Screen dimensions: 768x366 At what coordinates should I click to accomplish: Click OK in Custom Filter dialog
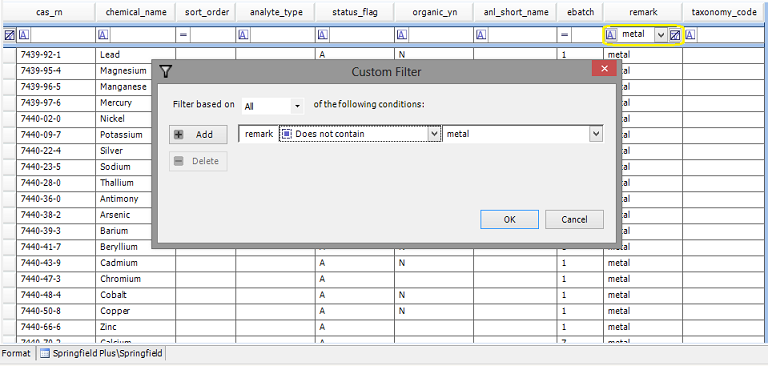tap(509, 220)
